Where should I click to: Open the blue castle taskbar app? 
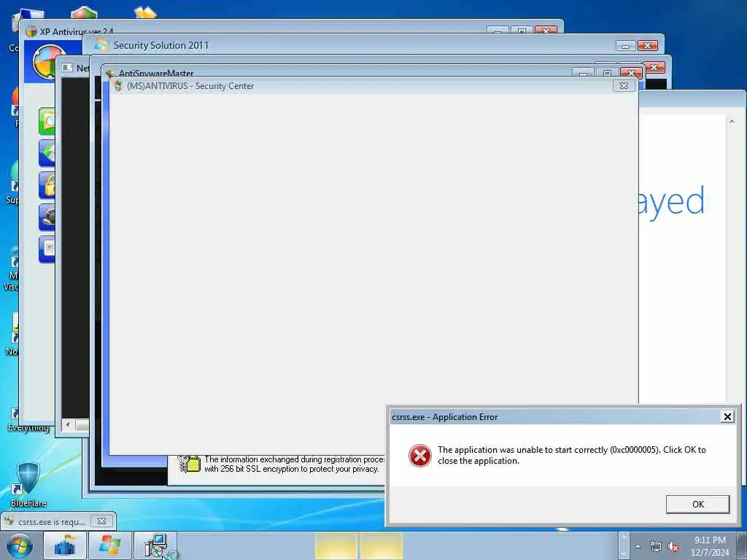[65, 545]
